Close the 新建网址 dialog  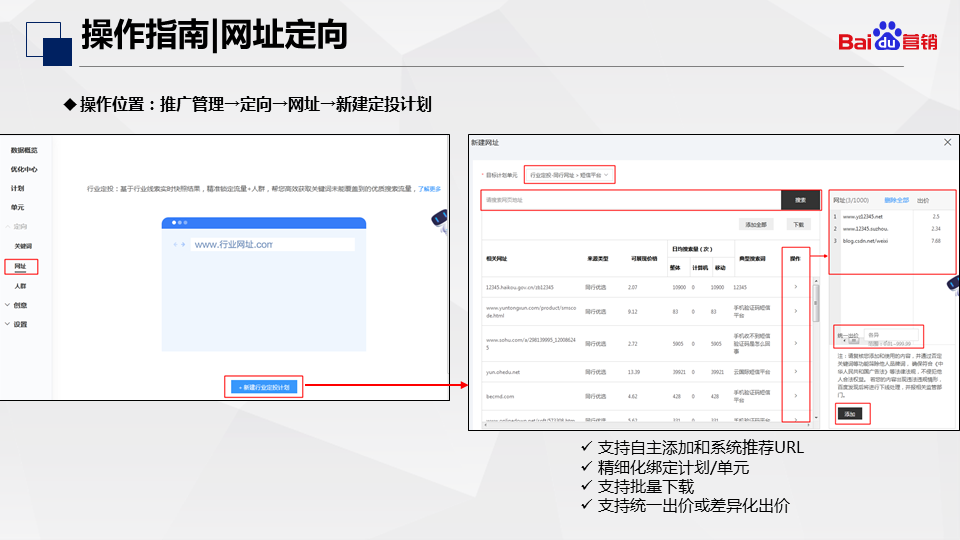click(x=948, y=142)
